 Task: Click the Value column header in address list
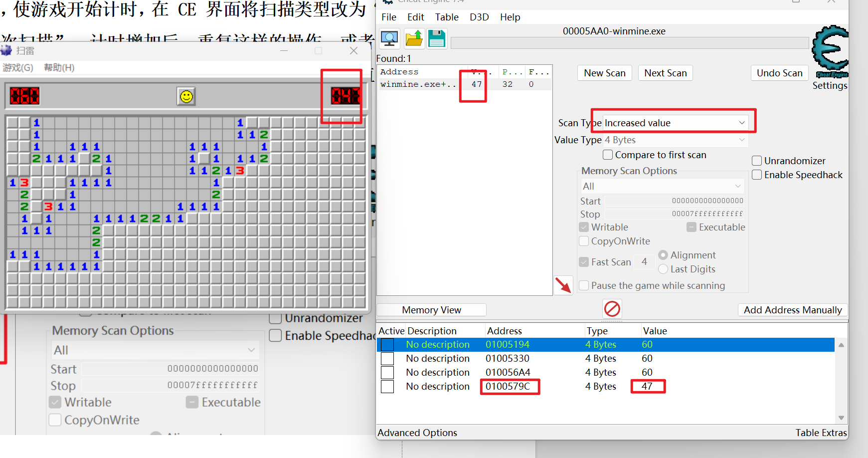pos(655,331)
